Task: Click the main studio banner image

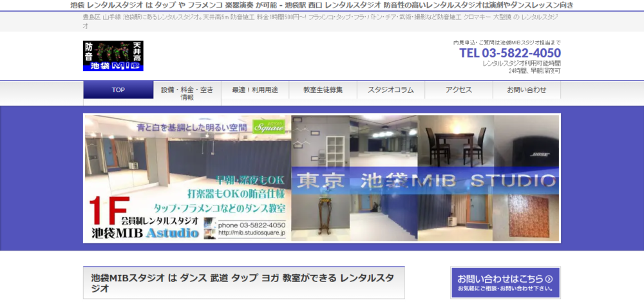Action: 322,178
